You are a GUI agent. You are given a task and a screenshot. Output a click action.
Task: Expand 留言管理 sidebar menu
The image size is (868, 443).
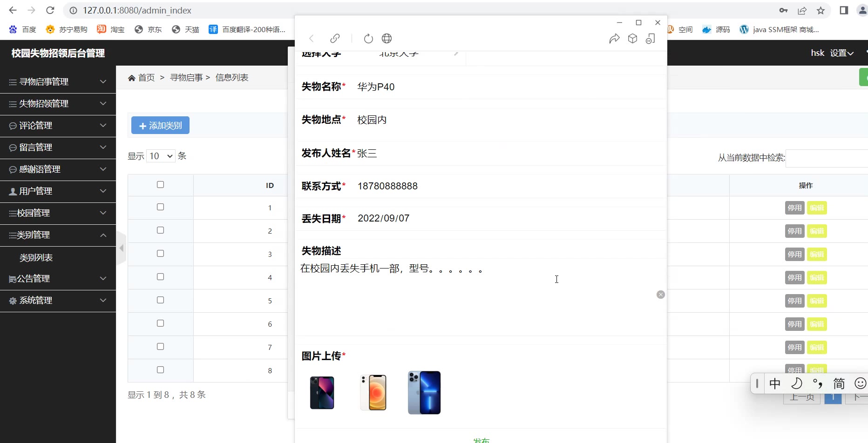(x=58, y=148)
